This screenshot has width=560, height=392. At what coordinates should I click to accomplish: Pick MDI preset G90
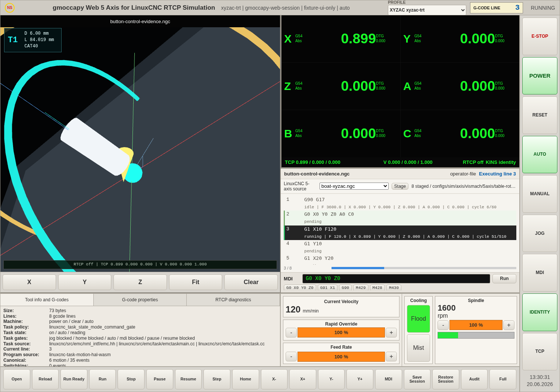[345, 288]
